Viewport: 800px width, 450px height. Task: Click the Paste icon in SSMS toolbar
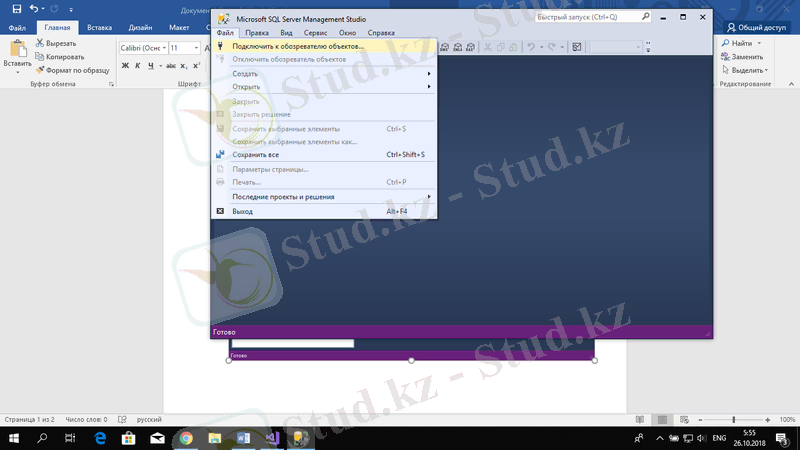[513, 47]
